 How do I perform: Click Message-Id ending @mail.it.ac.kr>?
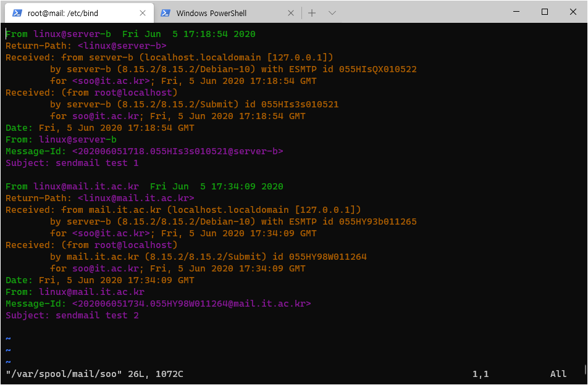[158, 304]
